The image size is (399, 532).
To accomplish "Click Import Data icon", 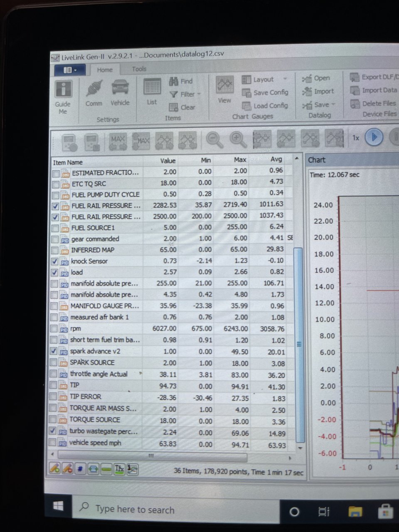I will 355,90.
